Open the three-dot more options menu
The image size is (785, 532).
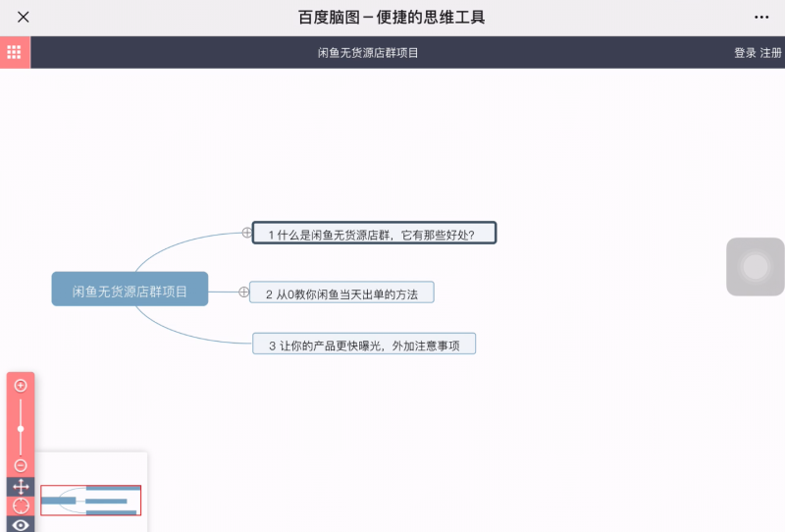click(761, 17)
